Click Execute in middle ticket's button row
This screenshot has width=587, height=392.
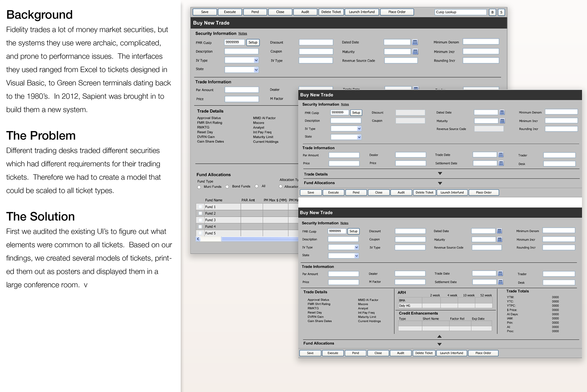pyautogui.click(x=333, y=193)
